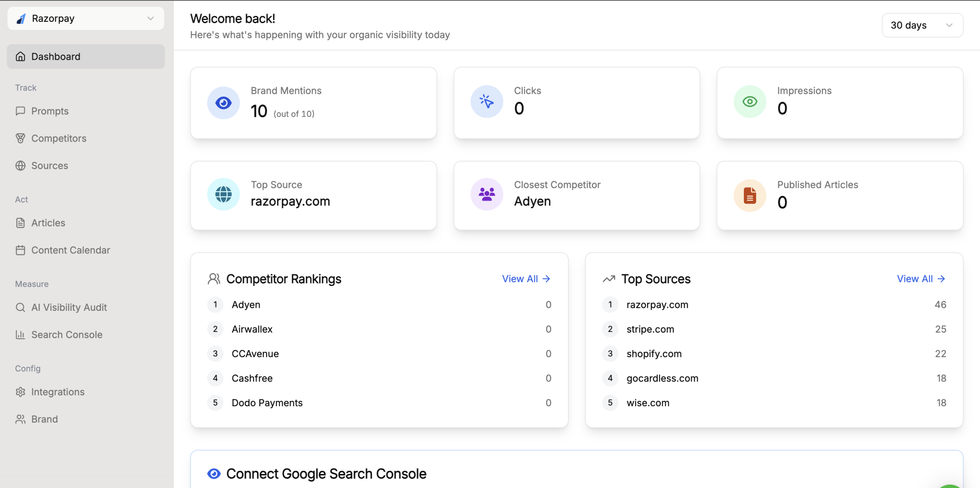Click the rank 4 badge beside gocardless.com

click(610, 378)
